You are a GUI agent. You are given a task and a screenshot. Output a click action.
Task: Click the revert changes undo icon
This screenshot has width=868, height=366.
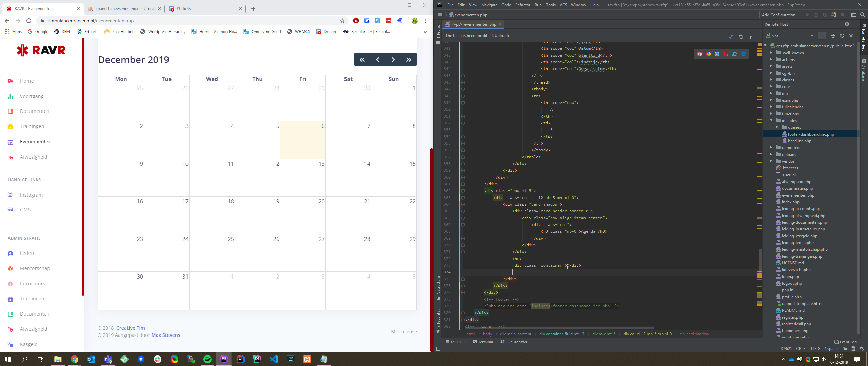(741, 36)
